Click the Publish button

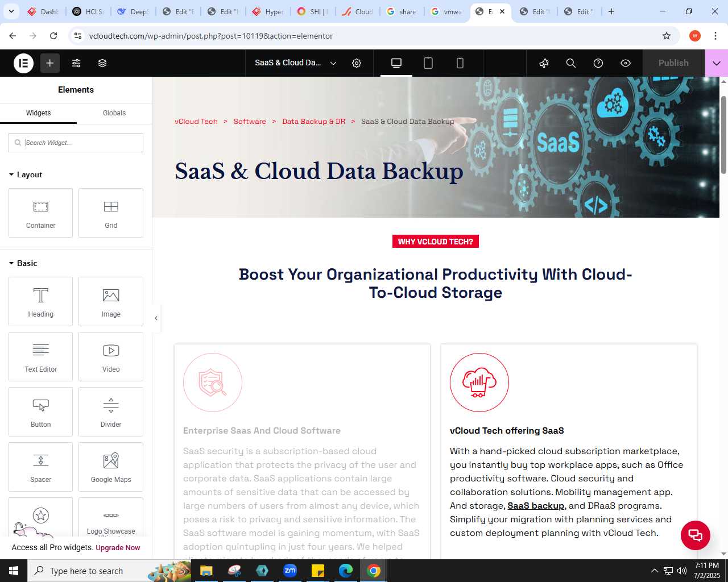[673, 63]
